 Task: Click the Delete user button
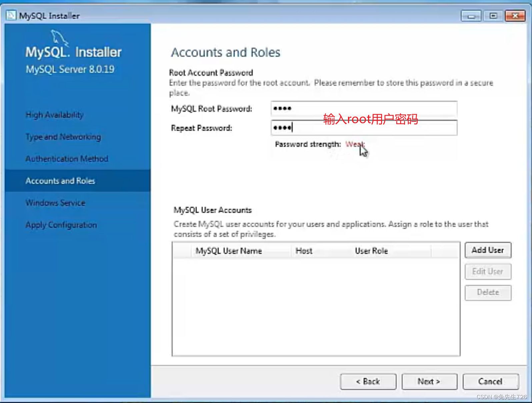point(488,293)
